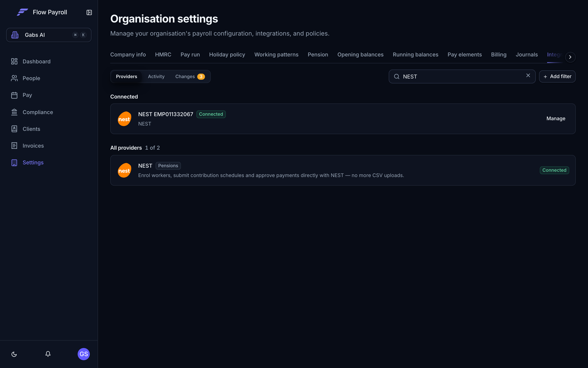Open the Journals tab
This screenshot has height=368, width=588.
pos(527,55)
